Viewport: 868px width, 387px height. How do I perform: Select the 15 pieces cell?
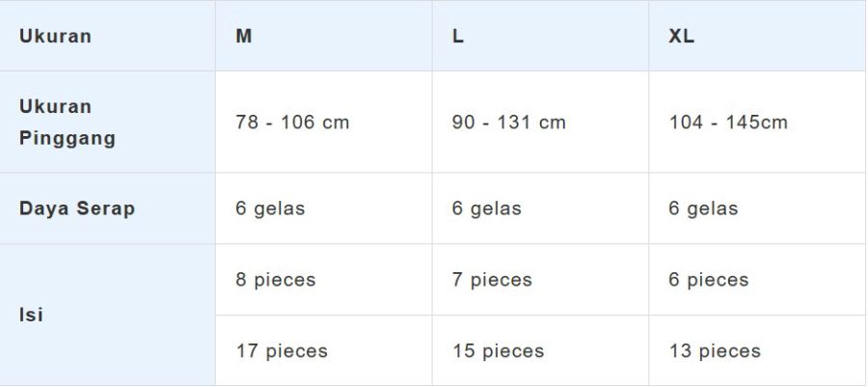click(x=499, y=351)
